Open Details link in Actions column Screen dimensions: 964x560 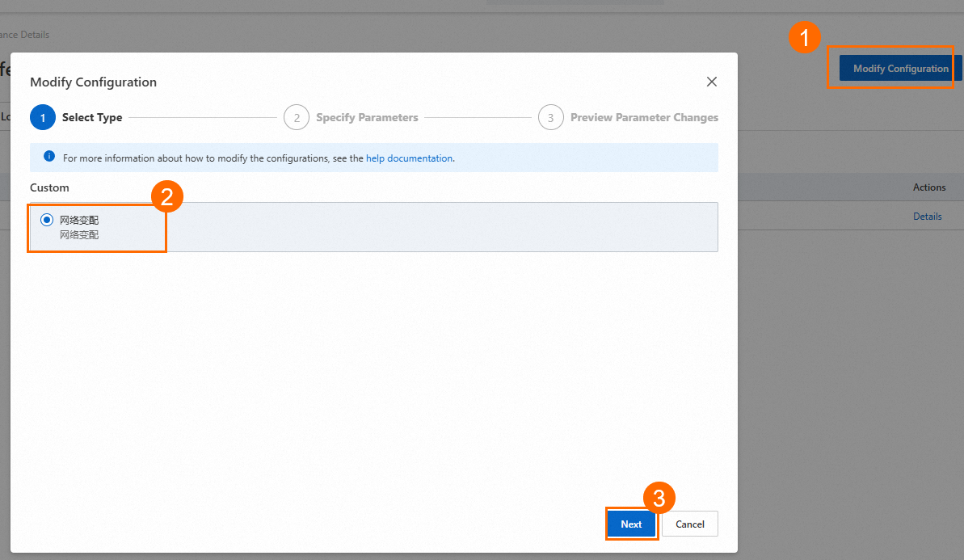(x=927, y=217)
